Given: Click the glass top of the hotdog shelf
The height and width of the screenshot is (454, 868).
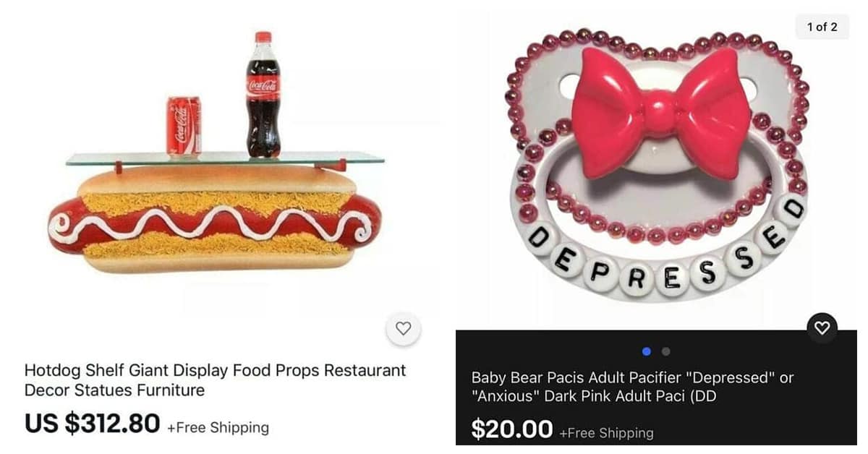Looking at the screenshot, I should pyautogui.click(x=225, y=158).
